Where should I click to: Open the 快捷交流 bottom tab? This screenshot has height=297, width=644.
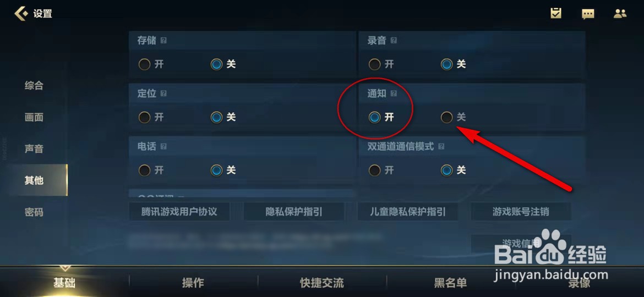(x=322, y=283)
